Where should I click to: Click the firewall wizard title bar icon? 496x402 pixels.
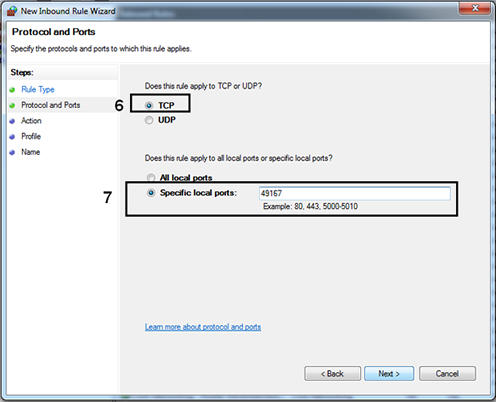pyautogui.click(x=12, y=11)
